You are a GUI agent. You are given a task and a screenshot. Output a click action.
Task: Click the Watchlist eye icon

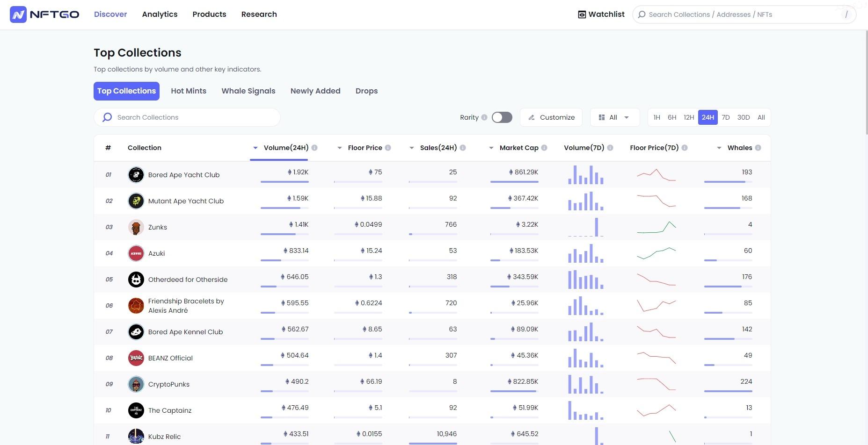click(582, 14)
